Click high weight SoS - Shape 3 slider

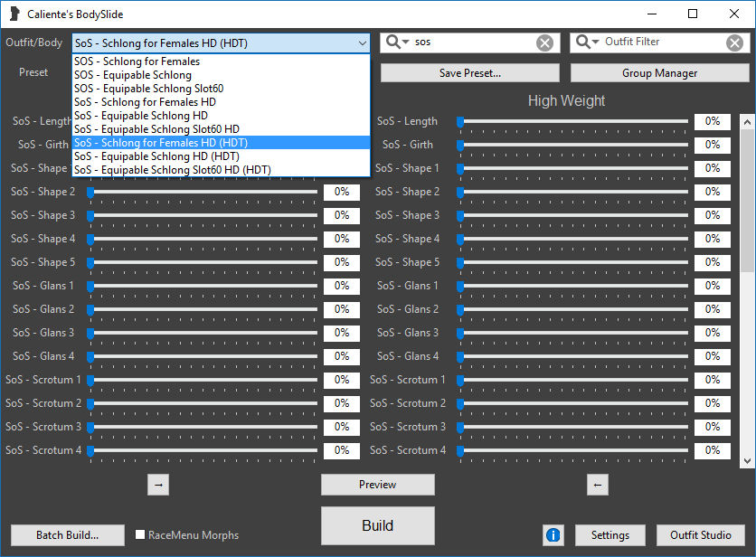pyautogui.click(x=572, y=215)
